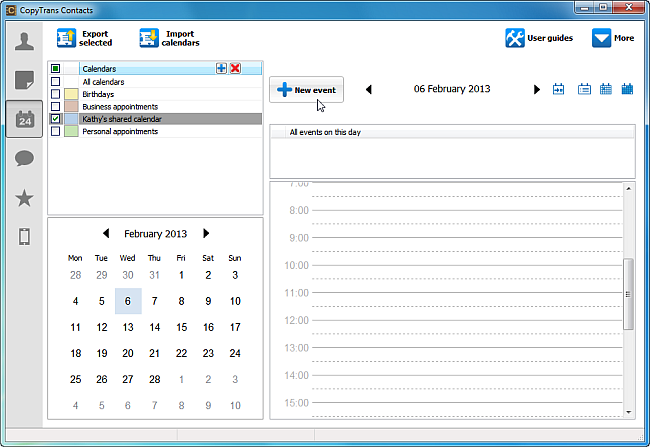This screenshot has height=447, width=650.
Task: Click the Business appointments color swatch
Action: coord(71,107)
